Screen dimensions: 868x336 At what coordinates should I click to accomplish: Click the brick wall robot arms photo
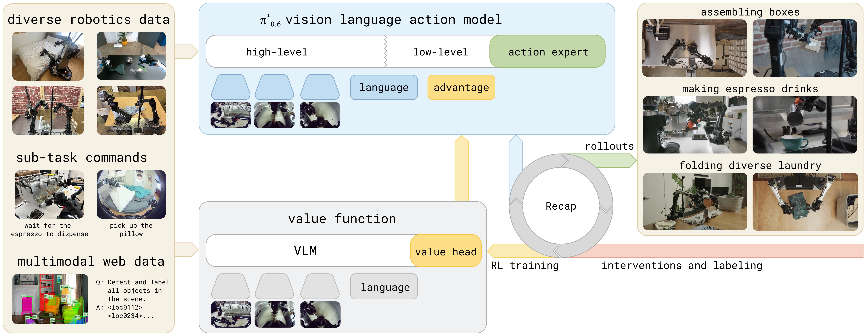48,110
